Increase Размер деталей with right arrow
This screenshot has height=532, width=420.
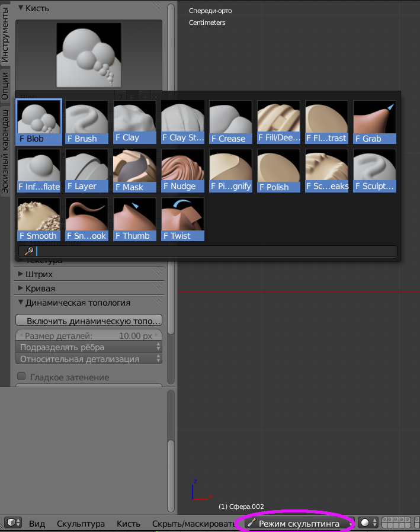click(156, 335)
